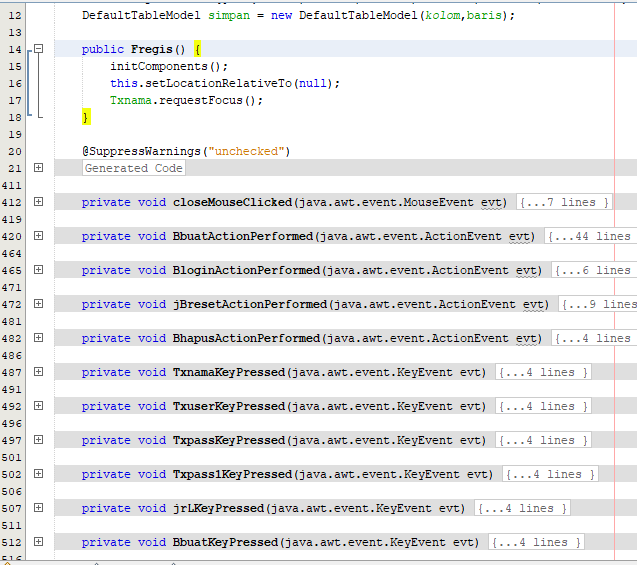Click the highlighted closing brace on line 18
This screenshot has width=637, height=565.
click(86, 117)
